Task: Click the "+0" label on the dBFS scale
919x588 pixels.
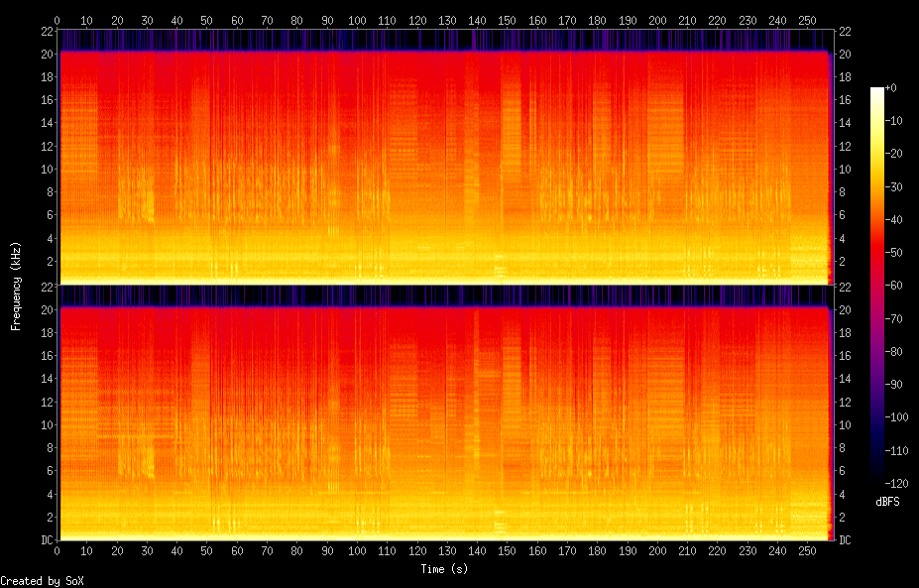Action: pyautogui.click(x=891, y=88)
